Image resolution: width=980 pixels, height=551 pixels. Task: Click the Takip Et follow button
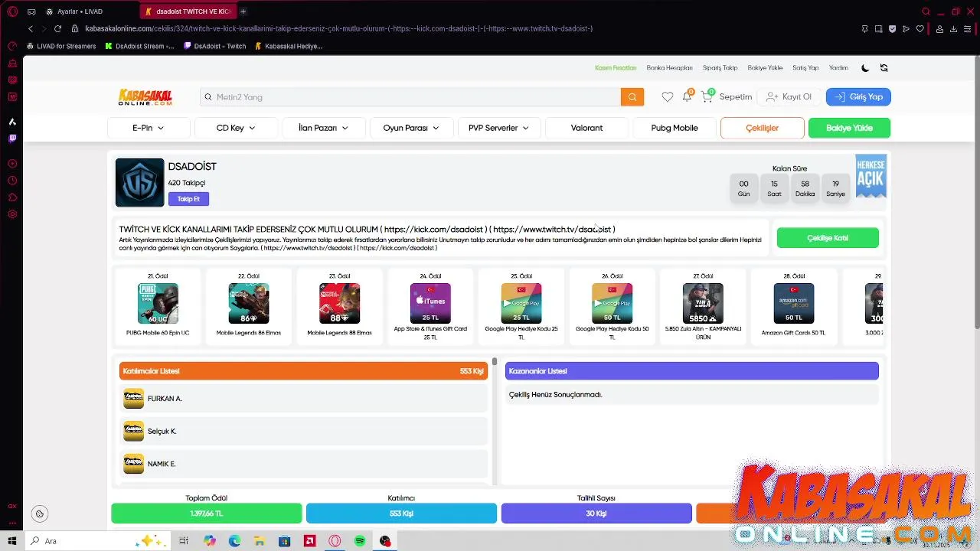coord(188,199)
